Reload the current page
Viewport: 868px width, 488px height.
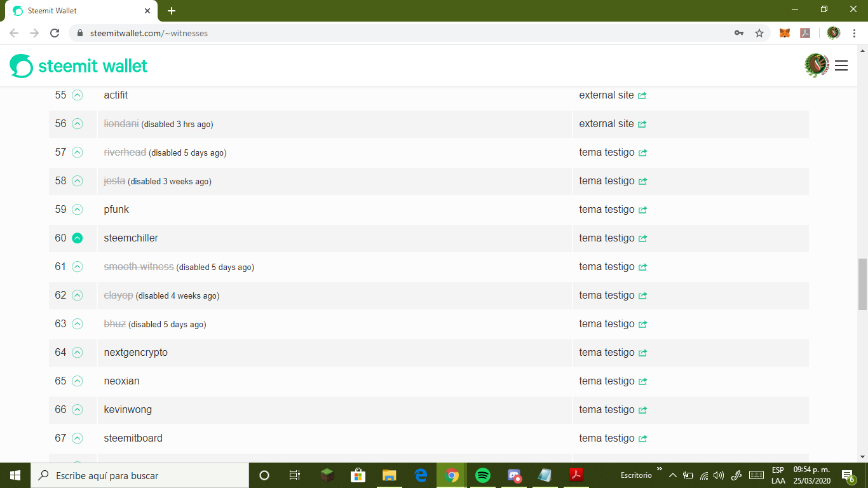pyautogui.click(x=55, y=33)
